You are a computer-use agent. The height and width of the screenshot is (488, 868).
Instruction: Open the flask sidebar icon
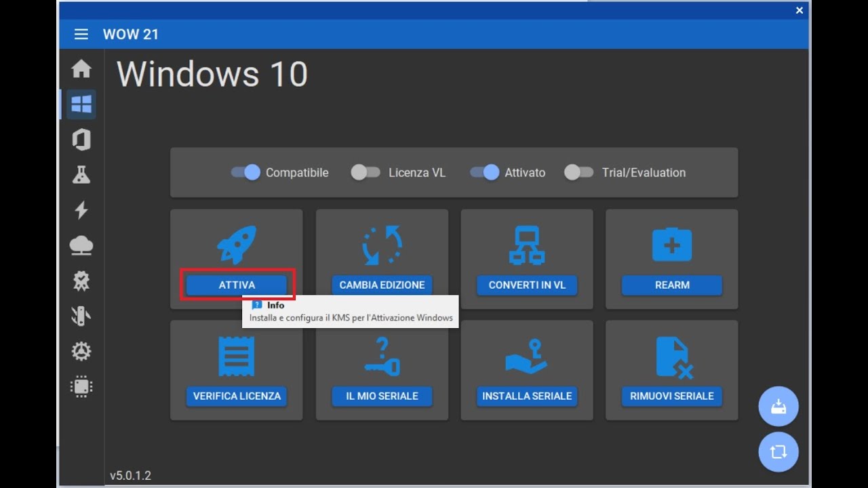point(81,175)
